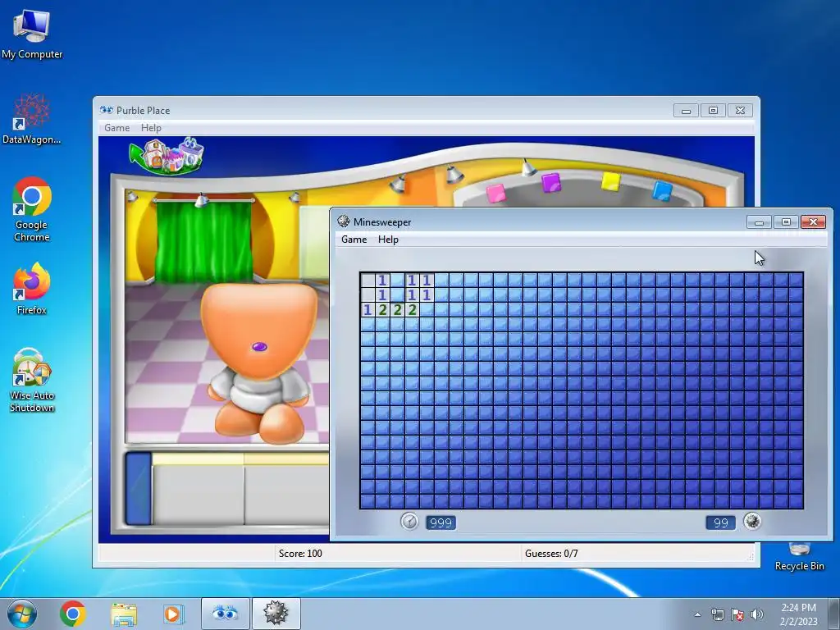Screen dimensions: 840x630
Task: Open Windows Media Player from the taskbar
Action: pos(174,614)
